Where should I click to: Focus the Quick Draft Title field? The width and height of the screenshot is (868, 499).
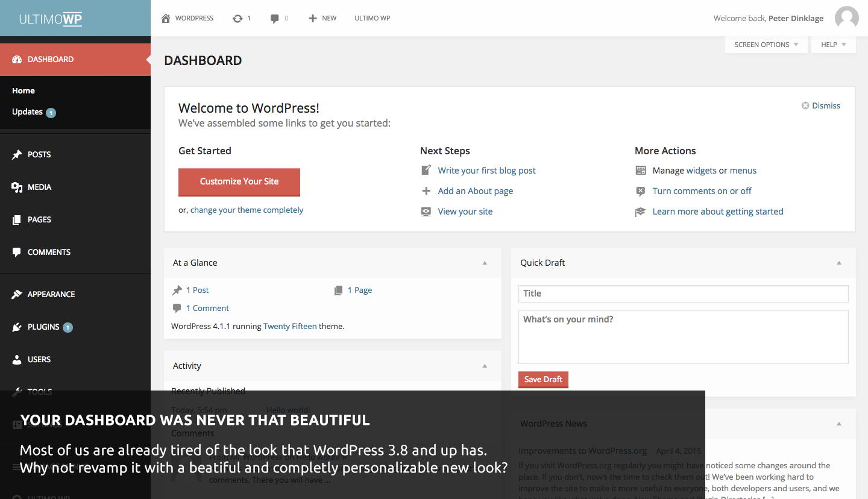(683, 293)
